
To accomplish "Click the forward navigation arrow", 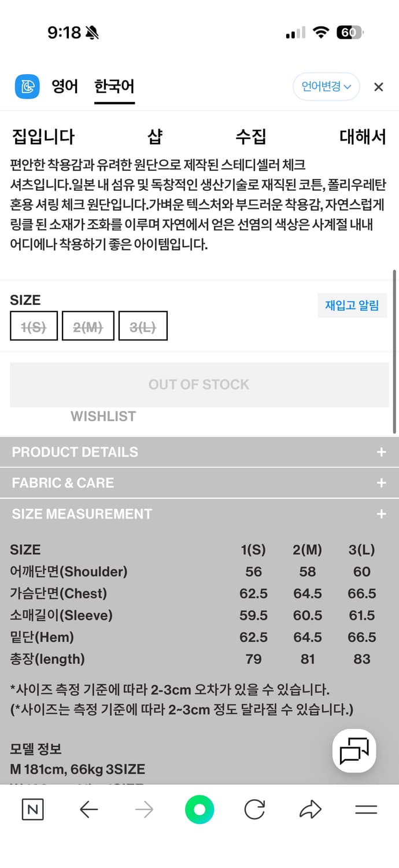I will (143, 810).
